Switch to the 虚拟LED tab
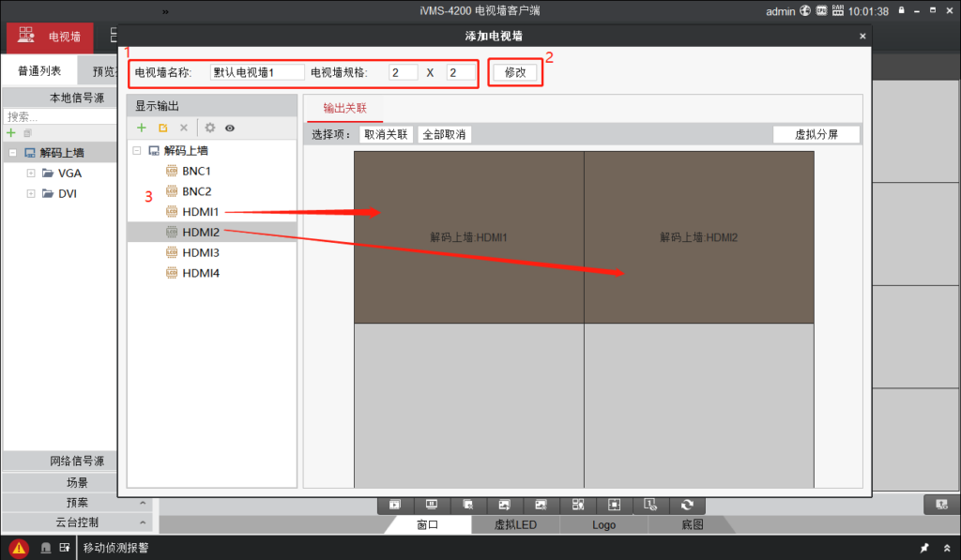The width and height of the screenshot is (961, 560). [515, 525]
